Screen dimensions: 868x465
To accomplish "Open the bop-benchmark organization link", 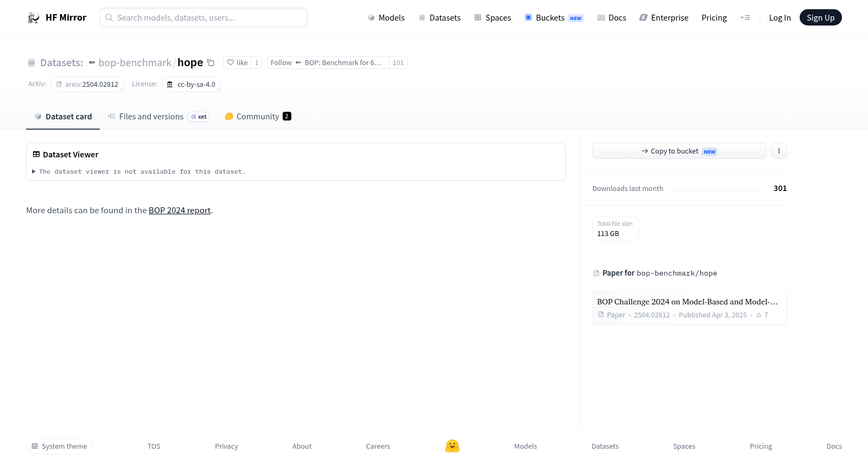I will [x=135, y=63].
